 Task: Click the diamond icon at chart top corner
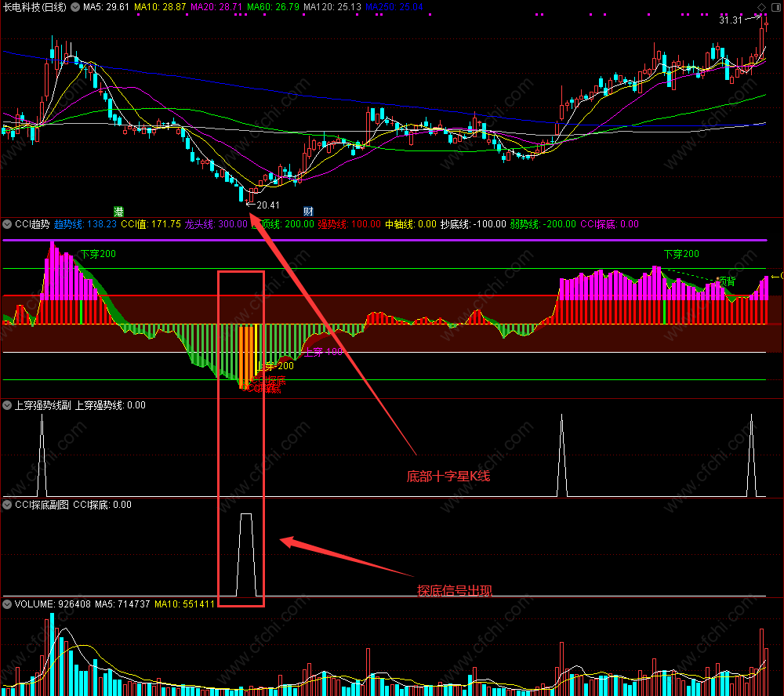pyautogui.click(x=761, y=7)
